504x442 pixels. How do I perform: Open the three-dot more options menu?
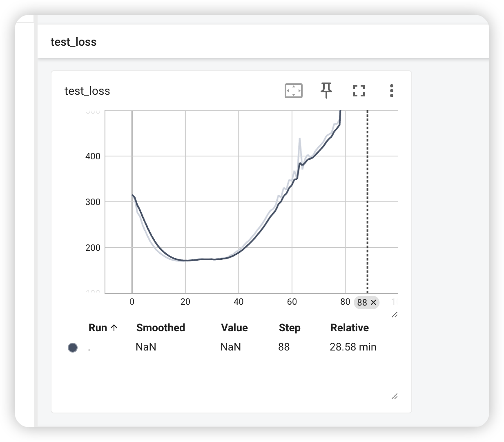[x=391, y=91]
